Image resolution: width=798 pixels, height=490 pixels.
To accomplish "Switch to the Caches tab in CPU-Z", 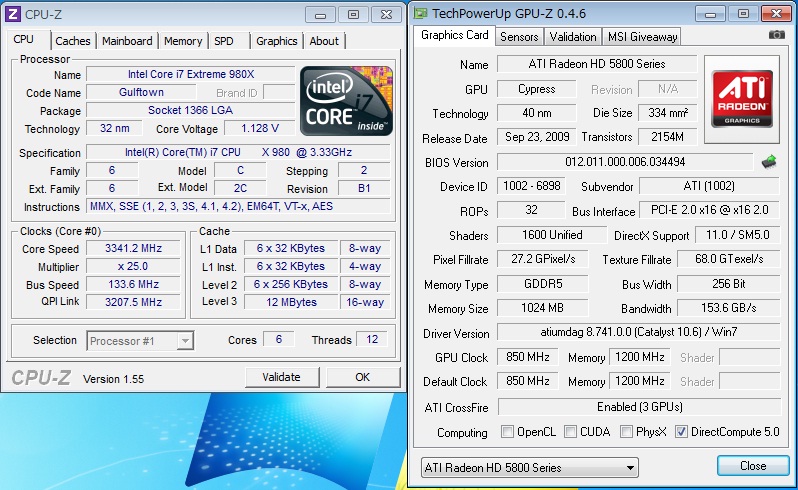I will coord(73,41).
